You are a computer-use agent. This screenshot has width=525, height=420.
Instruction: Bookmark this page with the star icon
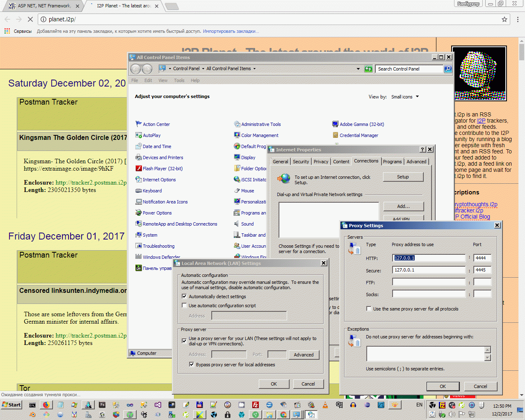[x=504, y=19]
